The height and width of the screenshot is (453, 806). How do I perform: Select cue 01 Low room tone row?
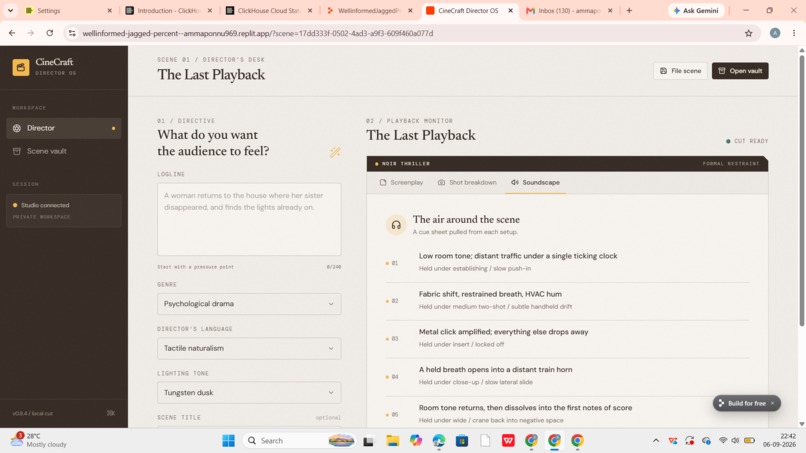pyautogui.click(x=567, y=262)
